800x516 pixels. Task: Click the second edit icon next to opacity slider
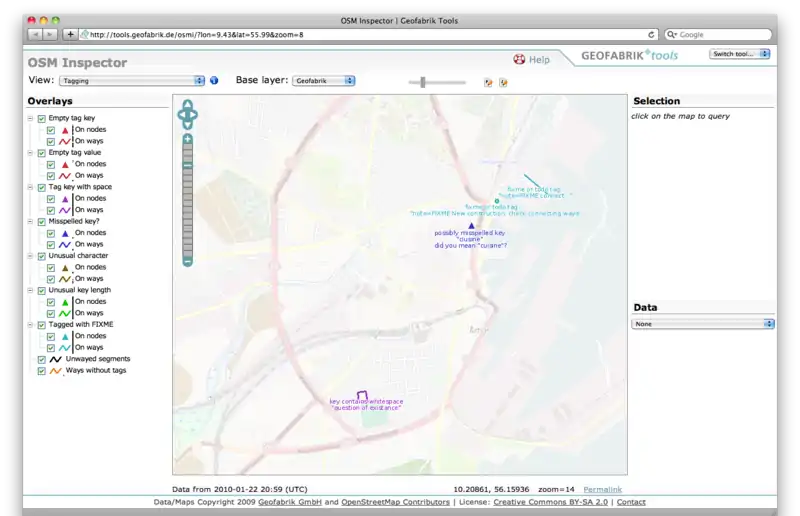click(x=503, y=82)
